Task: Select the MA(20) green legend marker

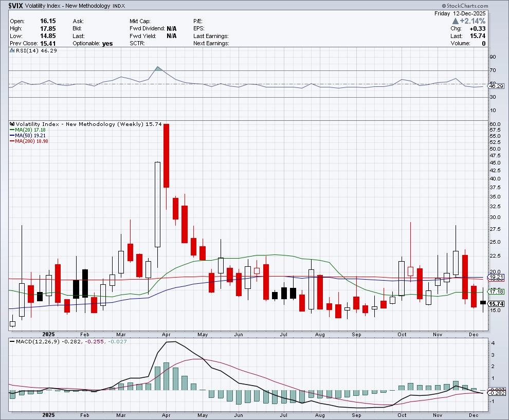Action: [x=12, y=130]
